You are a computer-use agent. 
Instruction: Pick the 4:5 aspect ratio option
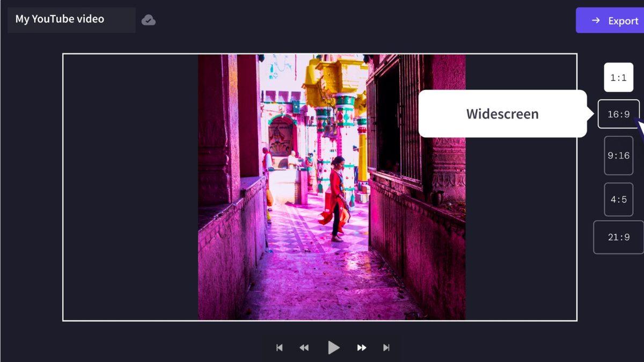tap(618, 200)
